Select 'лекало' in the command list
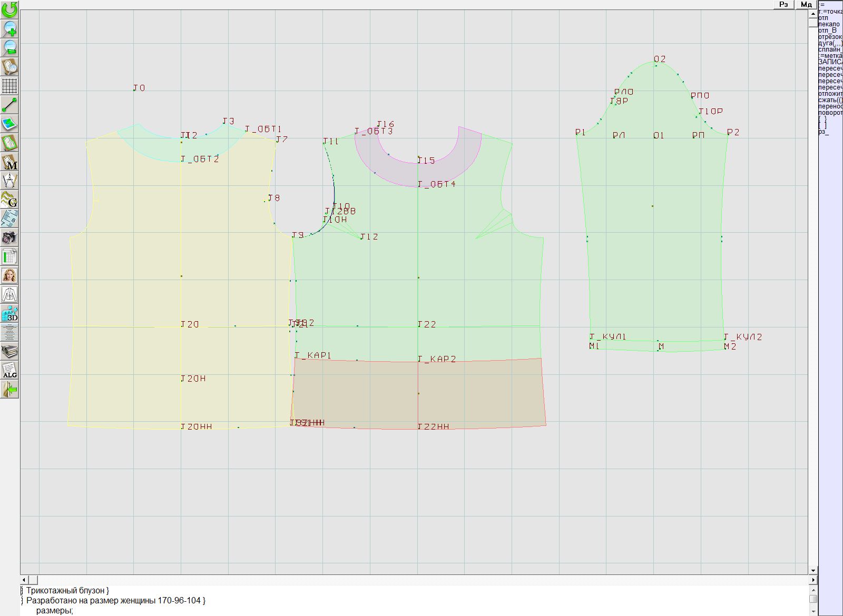This screenshot has height=616, width=843. click(829, 24)
